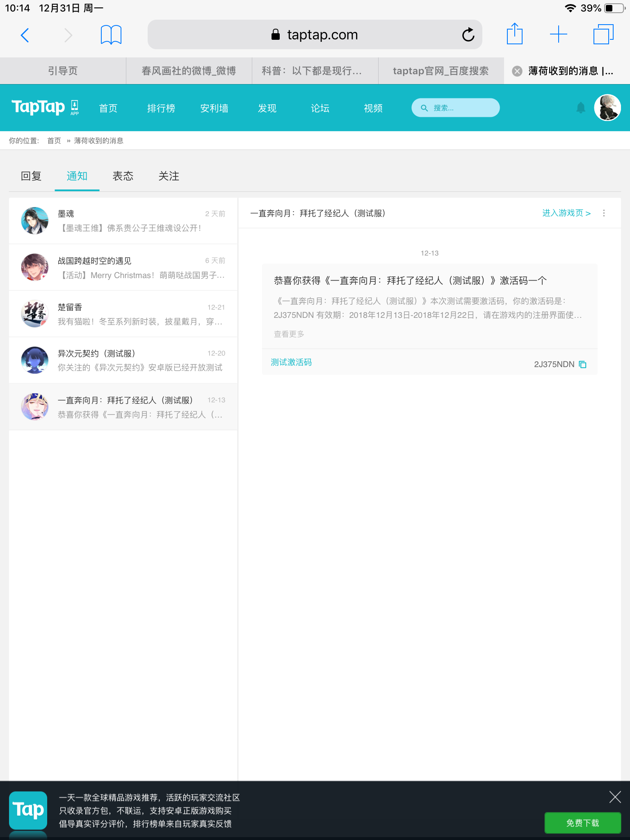Click the message title 恭喜你获得 激活码
The width and height of the screenshot is (630, 840).
pos(410,281)
